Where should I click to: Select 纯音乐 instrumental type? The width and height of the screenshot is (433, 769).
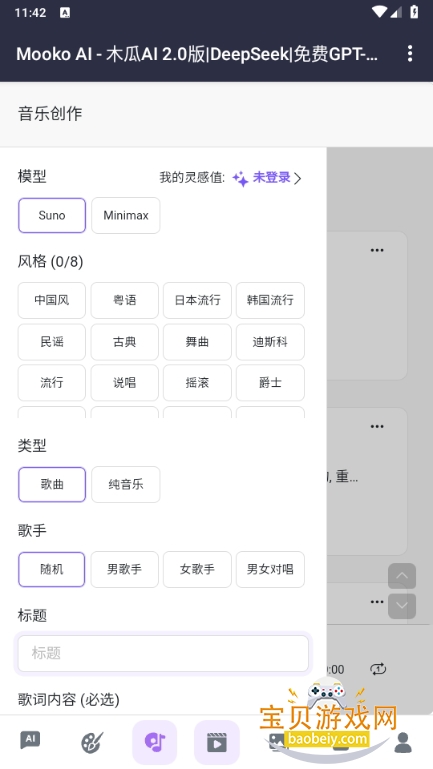pos(126,485)
